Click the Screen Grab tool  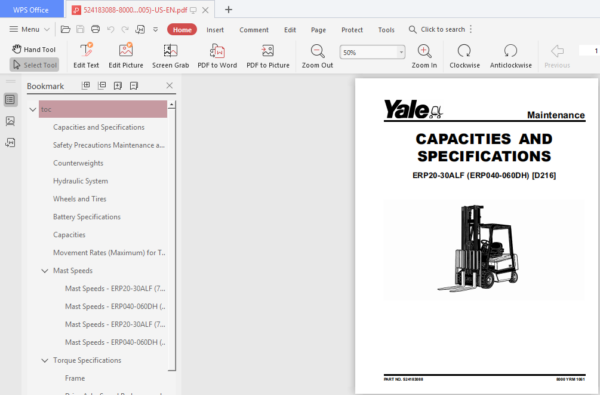pos(171,56)
